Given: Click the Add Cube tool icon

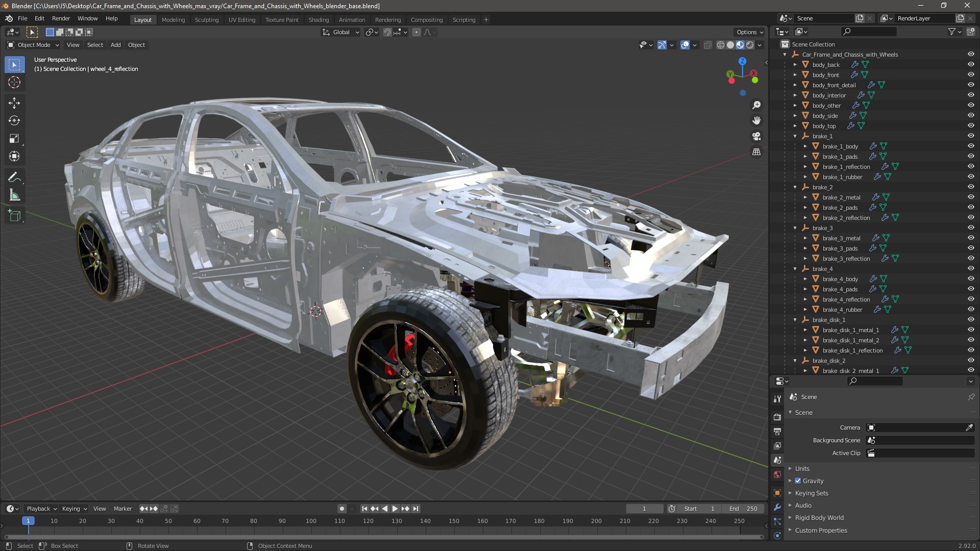Looking at the screenshot, I should (14, 215).
